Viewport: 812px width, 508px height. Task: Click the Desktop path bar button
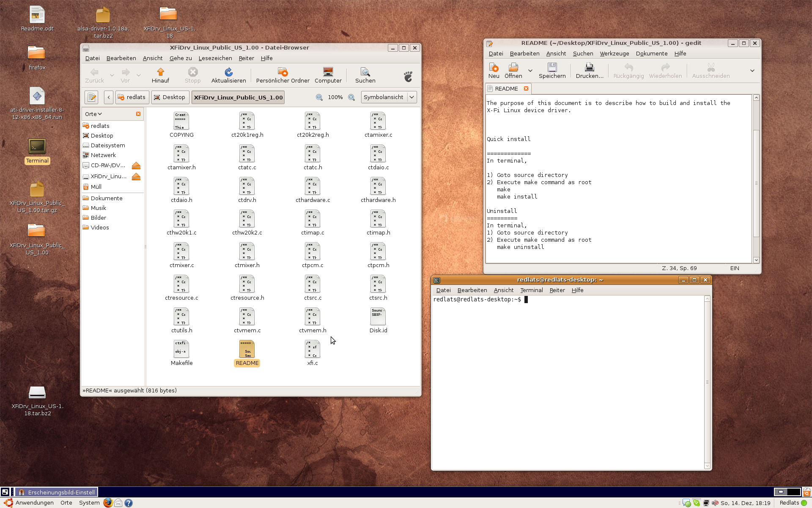(170, 97)
